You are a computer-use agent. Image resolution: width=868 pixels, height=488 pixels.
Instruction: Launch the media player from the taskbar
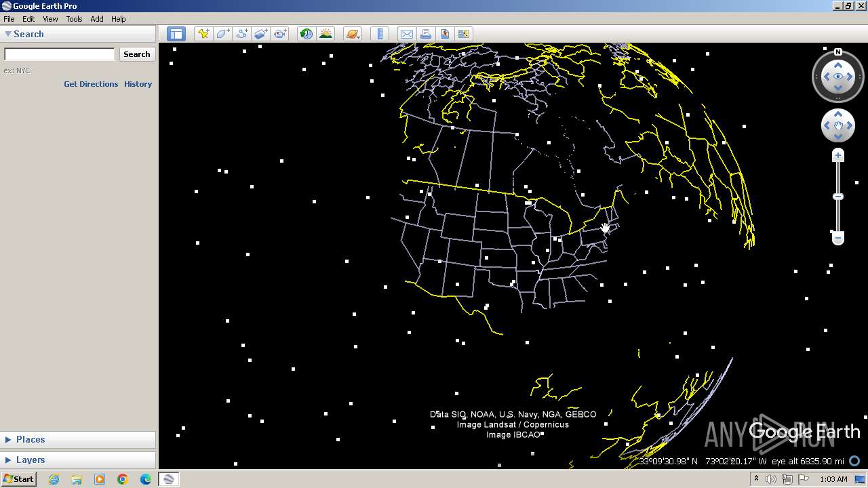coord(100,479)
